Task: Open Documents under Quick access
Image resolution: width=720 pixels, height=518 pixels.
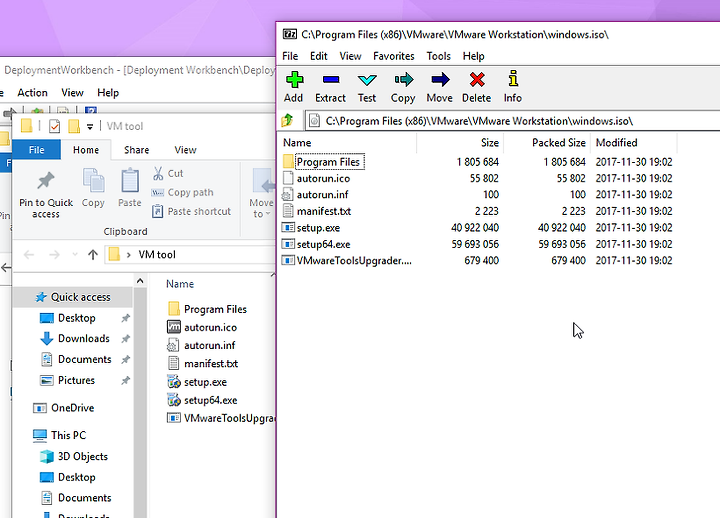Action: [x=84, y=359]
